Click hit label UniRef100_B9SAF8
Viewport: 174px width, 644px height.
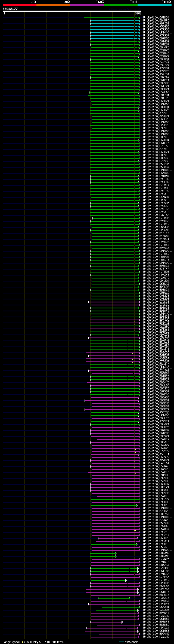click(156, 622)
